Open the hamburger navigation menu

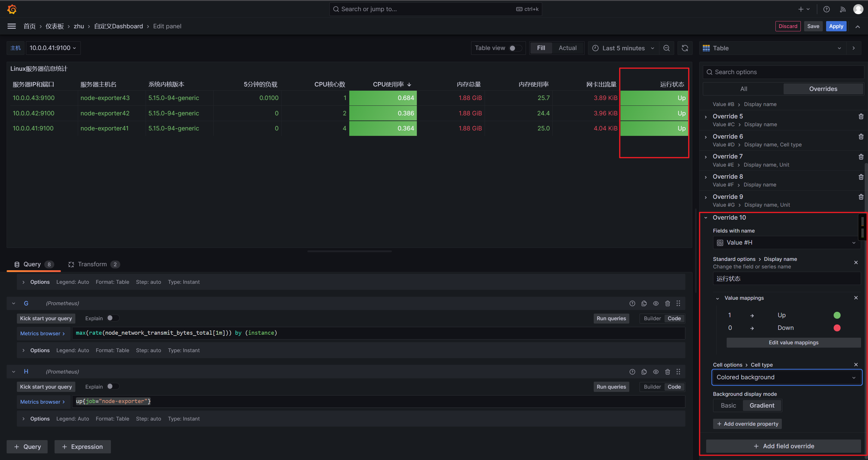pos(12,26)
